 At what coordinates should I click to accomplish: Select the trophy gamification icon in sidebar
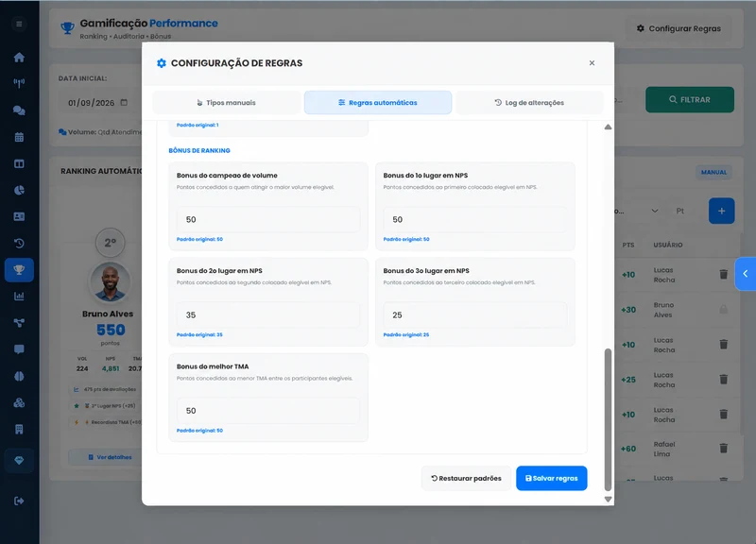[19, 270]
